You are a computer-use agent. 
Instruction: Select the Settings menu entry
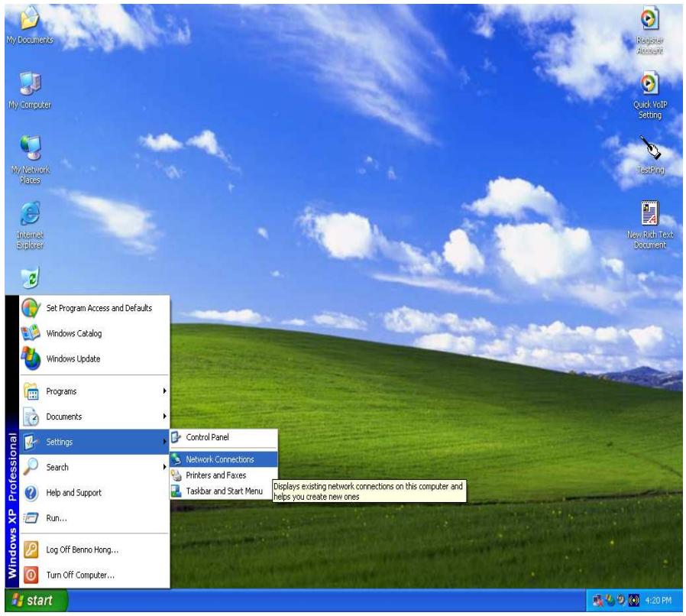click(x=95, y=442)
